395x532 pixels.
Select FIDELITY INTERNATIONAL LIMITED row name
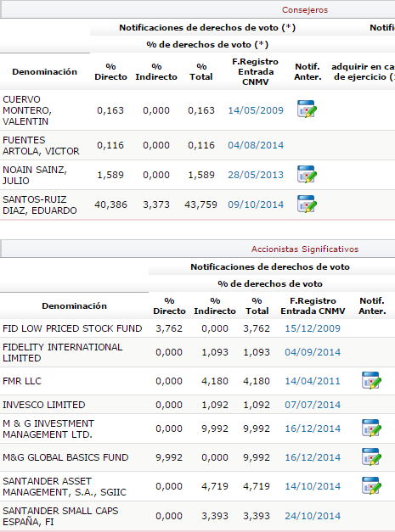click(x=63, y=352)
